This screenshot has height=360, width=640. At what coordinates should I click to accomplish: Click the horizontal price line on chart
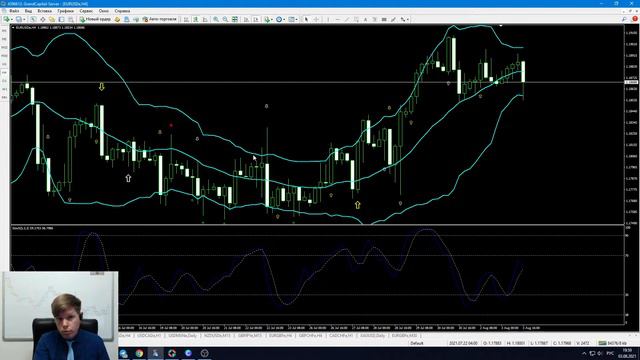(317, 82)
